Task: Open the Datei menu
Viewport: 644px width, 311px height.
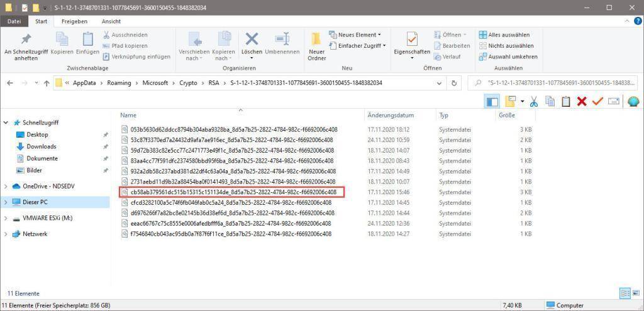Action: click(x=14, y=21)
